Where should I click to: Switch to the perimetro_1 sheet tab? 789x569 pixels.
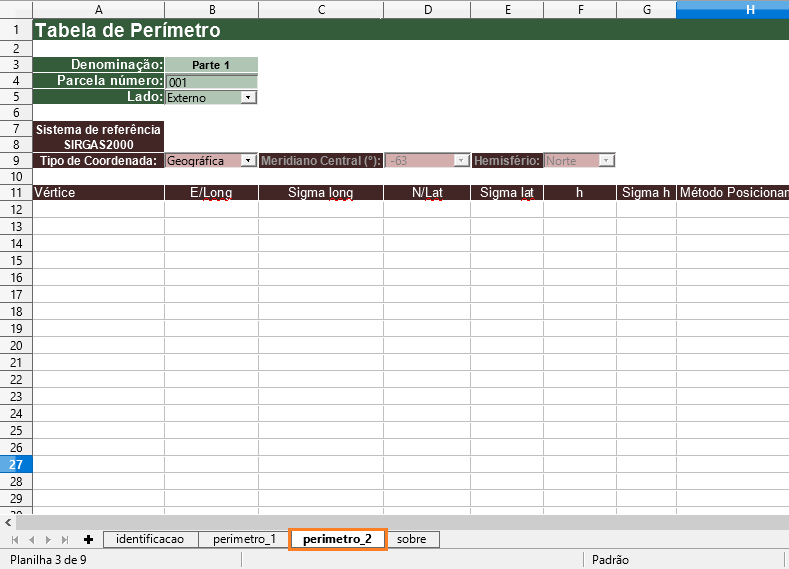tap(244, 539)
